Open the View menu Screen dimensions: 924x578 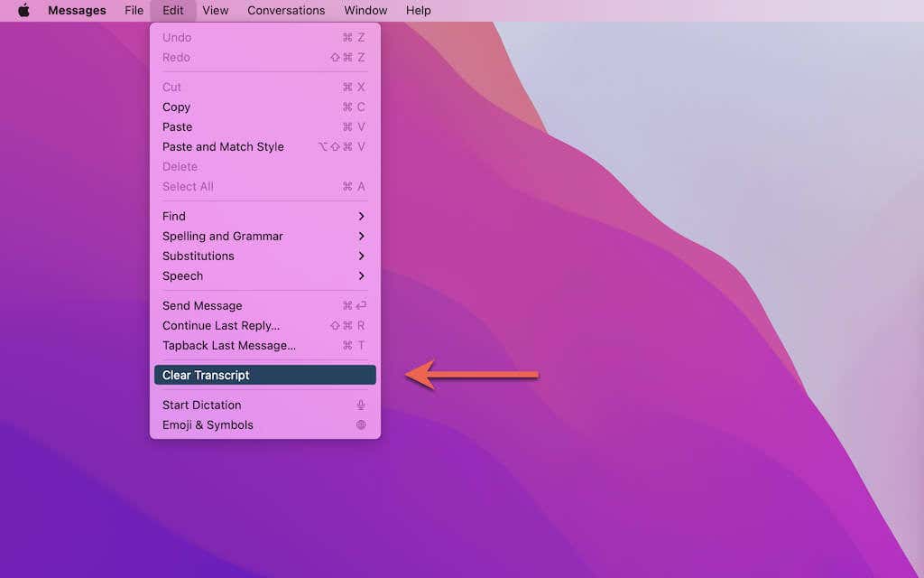click(x=215, y=11)
